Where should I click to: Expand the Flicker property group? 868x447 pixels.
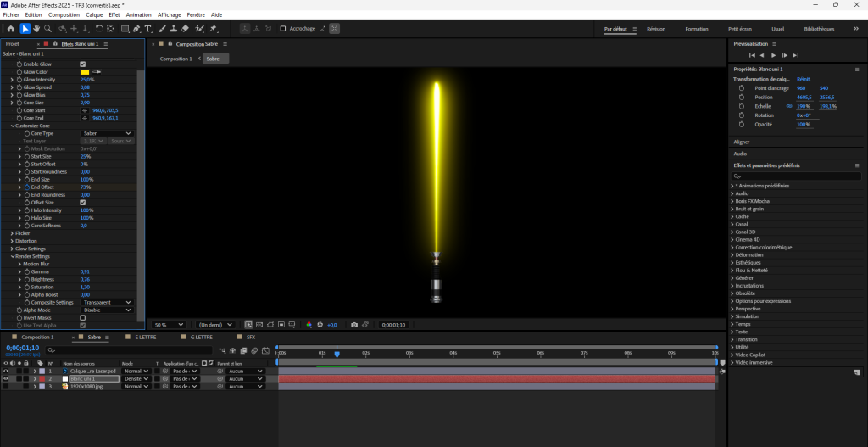[12, 232]
